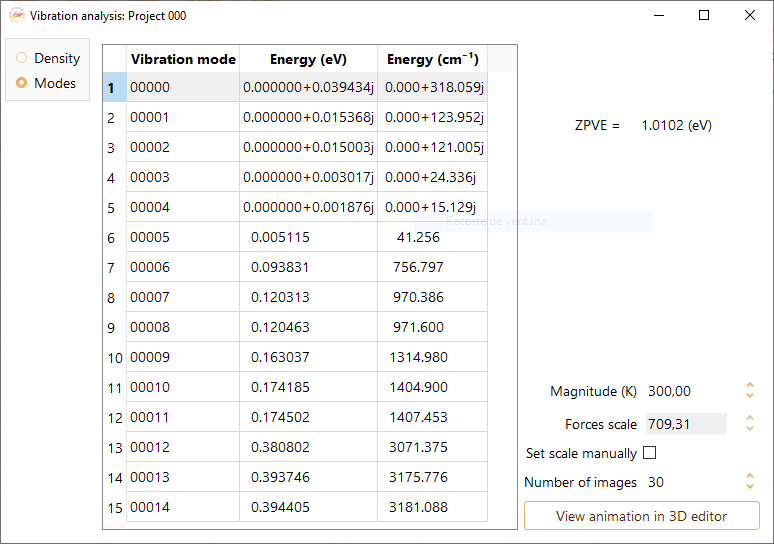This screenshot has height=544, width=774.
Task: Click energy cell 0.000000+0.001876j
Action: tap(309, 207)
